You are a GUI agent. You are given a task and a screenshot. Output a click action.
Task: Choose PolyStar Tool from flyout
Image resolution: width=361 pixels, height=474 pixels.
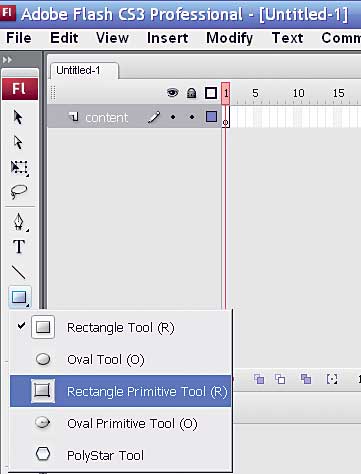(x=120, y=455)
